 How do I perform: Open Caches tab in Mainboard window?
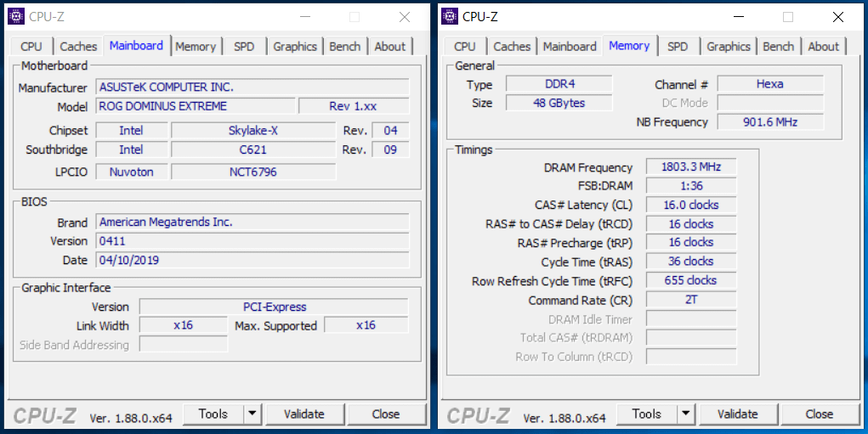click(x=78, y=47)
